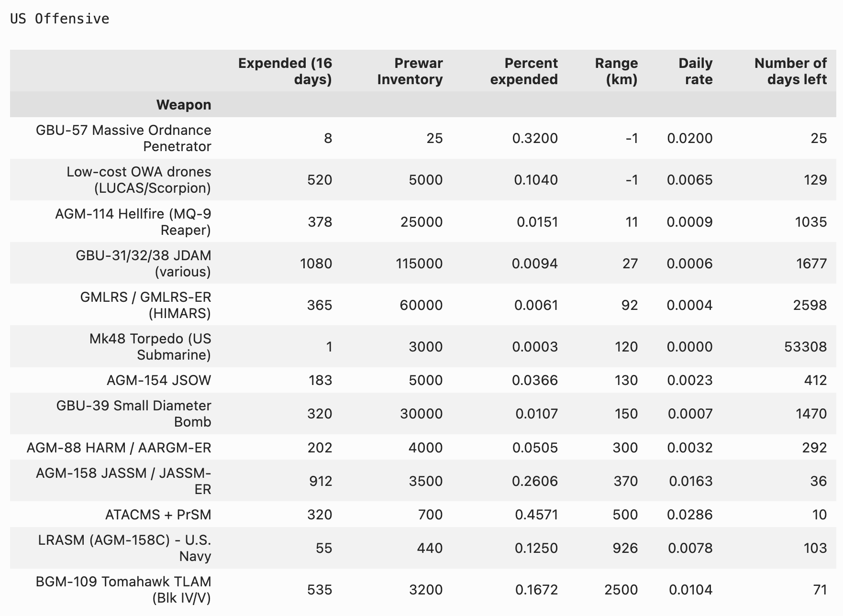Select the 0.4571 percent expended cell

536,515
